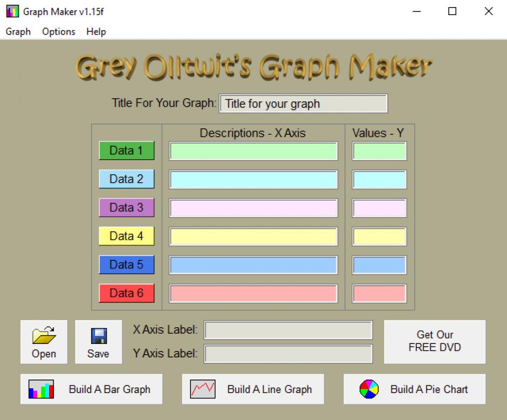The image size is (507, 420).
Task: Focus the X Axis Label input field
Action: tap(288, 330)
